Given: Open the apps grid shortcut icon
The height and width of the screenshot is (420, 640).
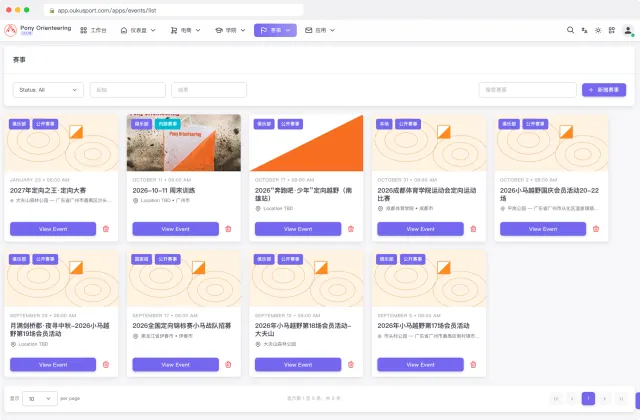Looking at the screenshot, I should pos(611,30).
